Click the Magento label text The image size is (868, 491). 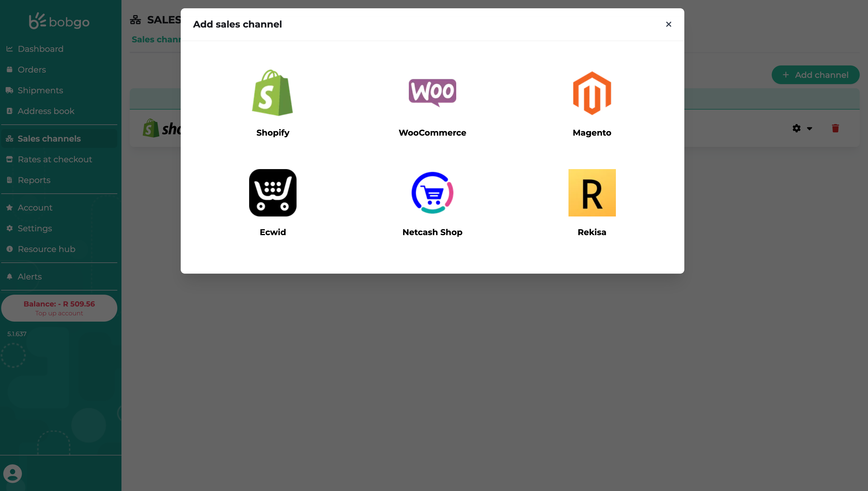(x=592, y=133)
